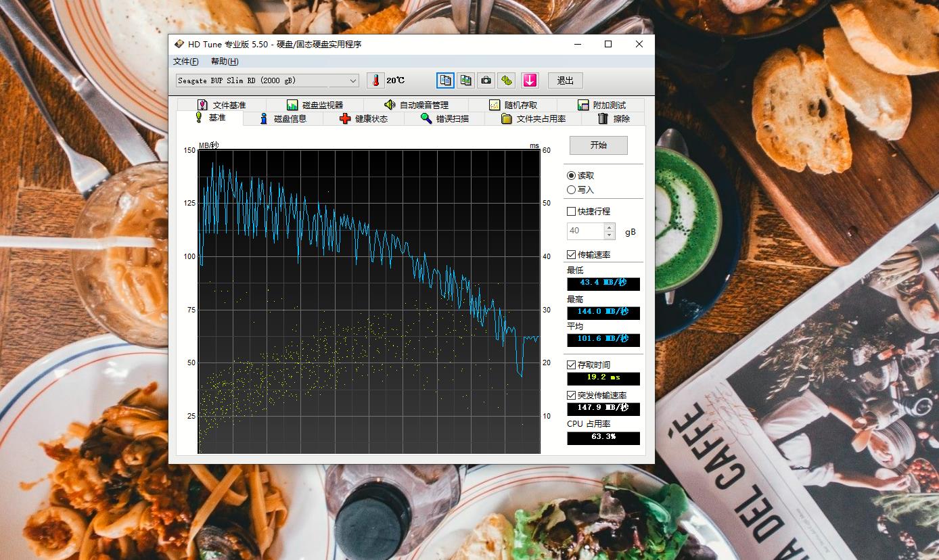Switch to the 健康状态 tab icon
939x560 pixels.
pos(345,118)
